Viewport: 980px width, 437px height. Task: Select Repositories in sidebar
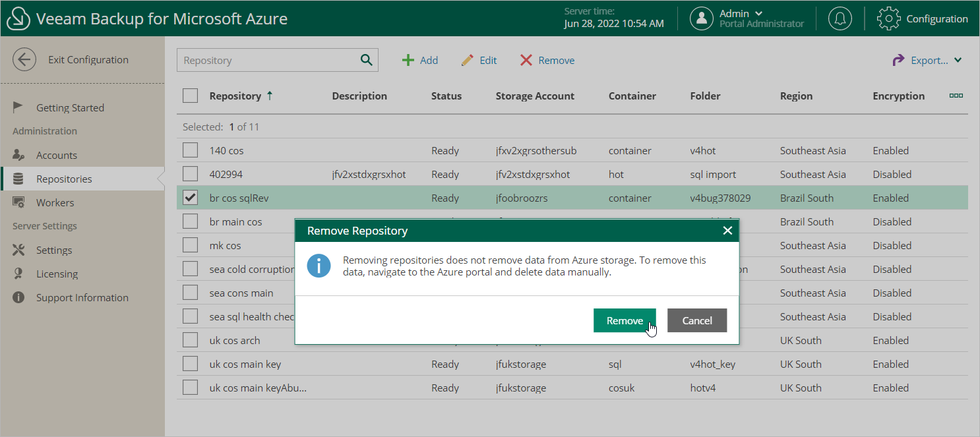(64, 179)
